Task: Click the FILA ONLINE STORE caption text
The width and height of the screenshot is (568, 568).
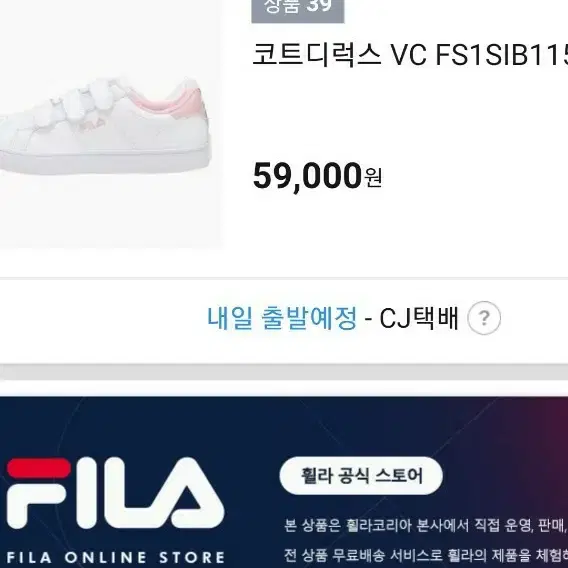Action: 116,557
